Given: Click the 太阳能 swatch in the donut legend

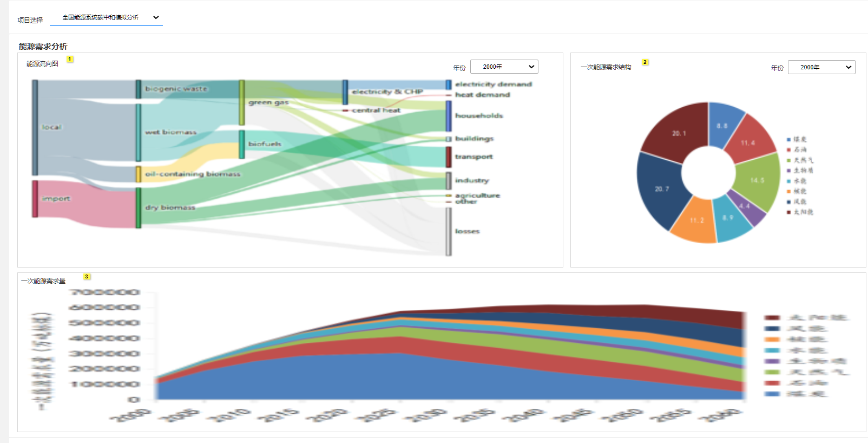Looking at the screenshot, I should [789, 212].
